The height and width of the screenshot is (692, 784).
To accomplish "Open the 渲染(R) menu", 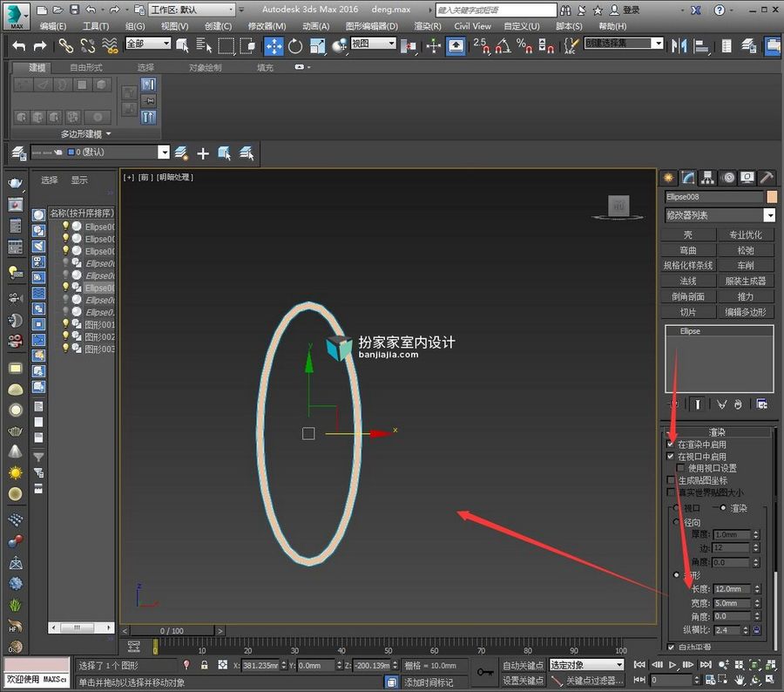I will pos(428,26).
